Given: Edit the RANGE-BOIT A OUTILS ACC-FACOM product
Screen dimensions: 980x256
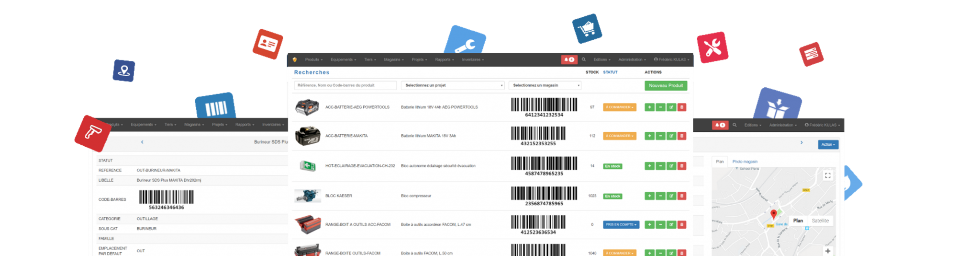Looking at the screenshot, I should tap(671, 224).
